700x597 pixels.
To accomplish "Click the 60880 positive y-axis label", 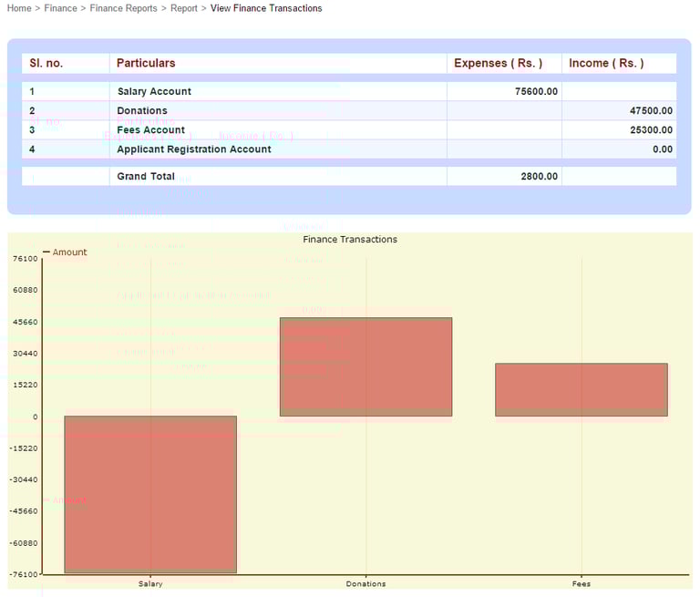I will click(x=26, y=290).
